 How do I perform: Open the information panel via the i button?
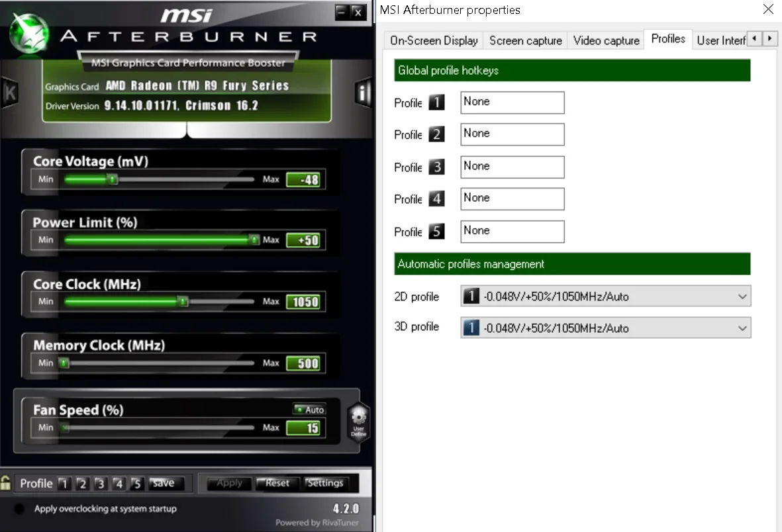coord(363,92)
